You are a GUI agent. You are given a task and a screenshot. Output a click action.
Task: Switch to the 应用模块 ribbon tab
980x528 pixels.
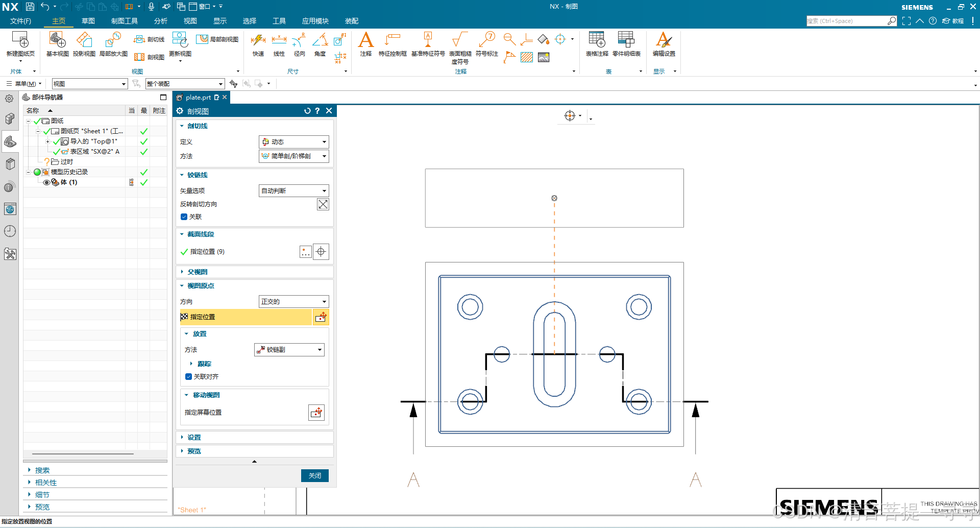[315, 21]
